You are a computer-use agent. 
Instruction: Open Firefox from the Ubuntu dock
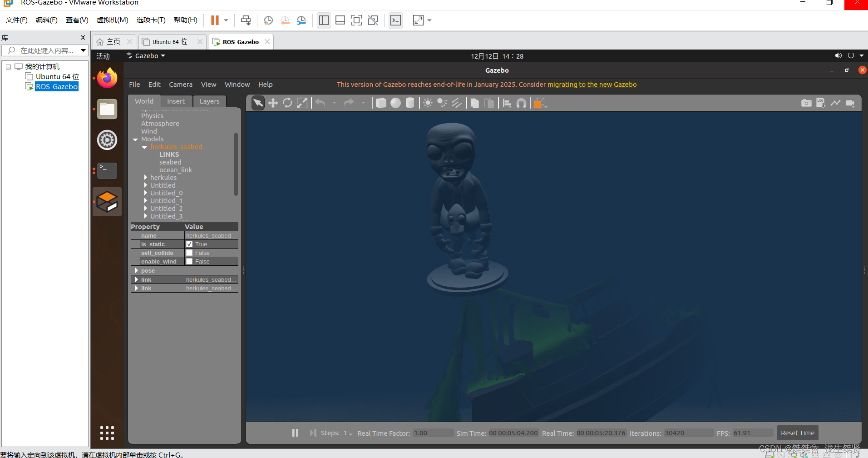coord(107,78)
